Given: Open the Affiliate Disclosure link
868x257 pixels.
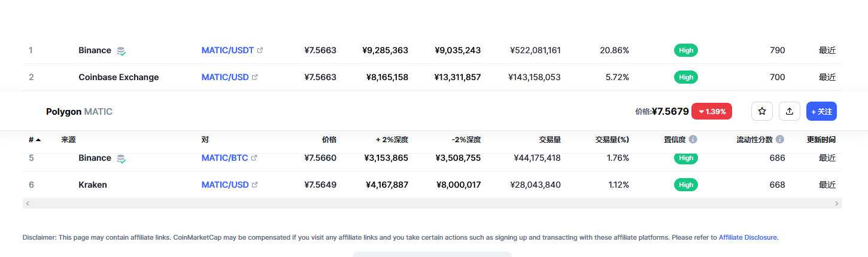Looking at the screenshot, I should point(748,237).
